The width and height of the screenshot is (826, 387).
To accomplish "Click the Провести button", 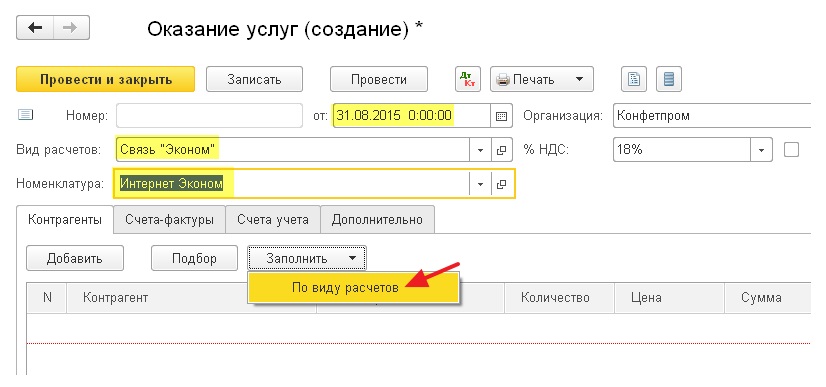I will click(x=379, y=80).
